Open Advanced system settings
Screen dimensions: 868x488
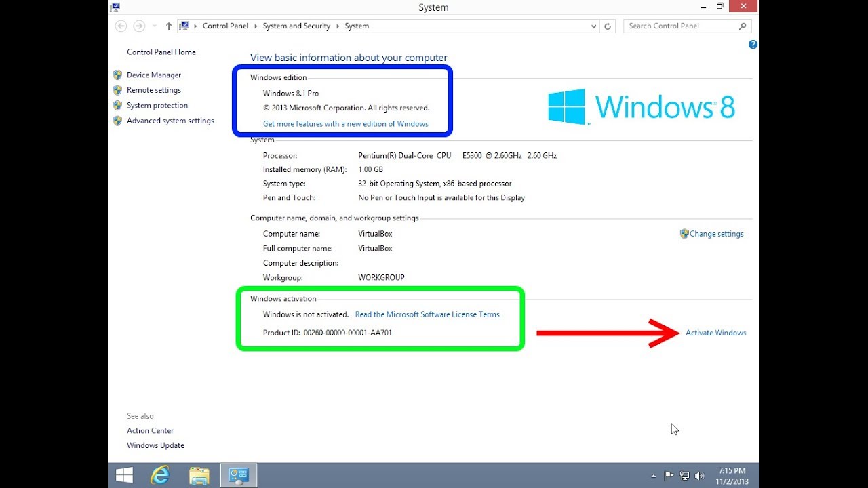170,121
